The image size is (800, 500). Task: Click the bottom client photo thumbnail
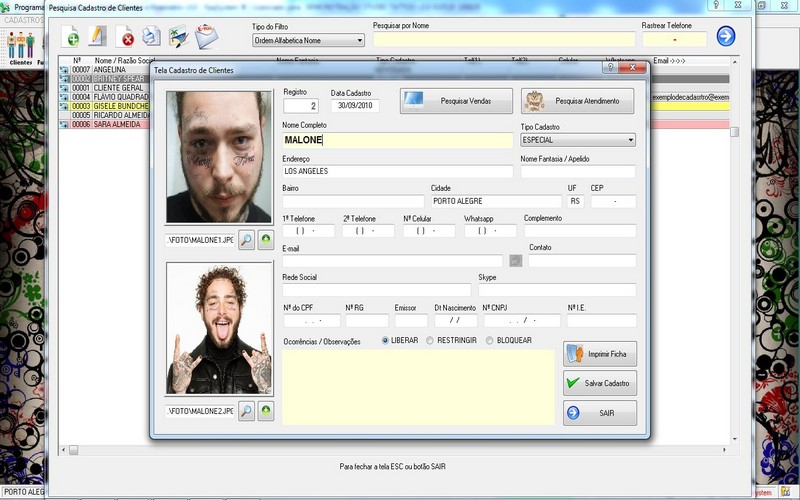[x=219, y=329]
